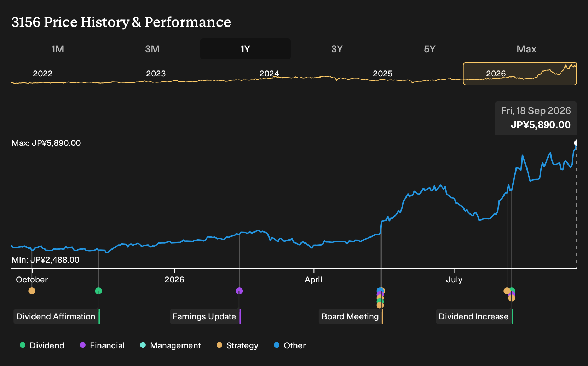Click the highlighted 2026 range selector window
Screen dimensions: 588x366
pyautogui.click(x=520, y=74)
